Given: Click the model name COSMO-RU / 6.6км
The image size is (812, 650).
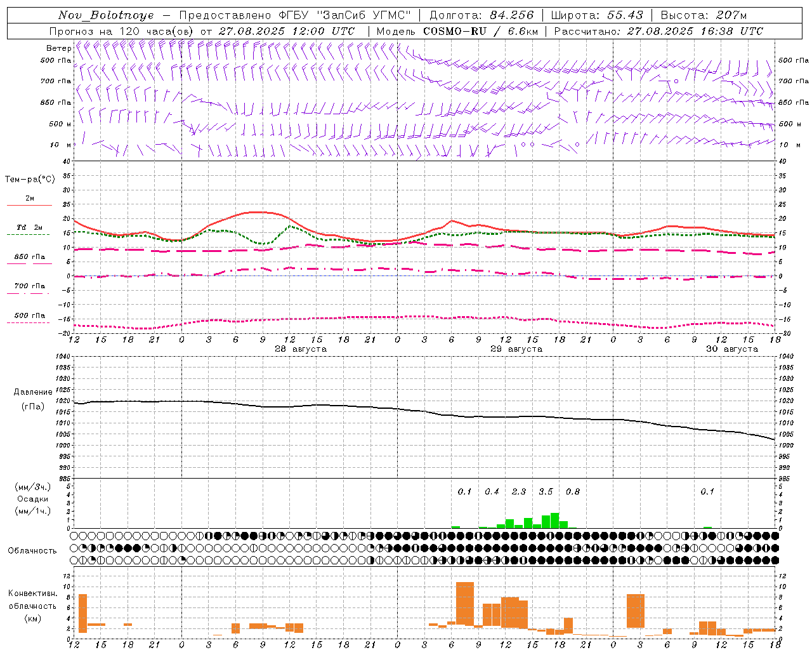Looking at the screenshot, I should pyautogui.click(x=480, y=31).
